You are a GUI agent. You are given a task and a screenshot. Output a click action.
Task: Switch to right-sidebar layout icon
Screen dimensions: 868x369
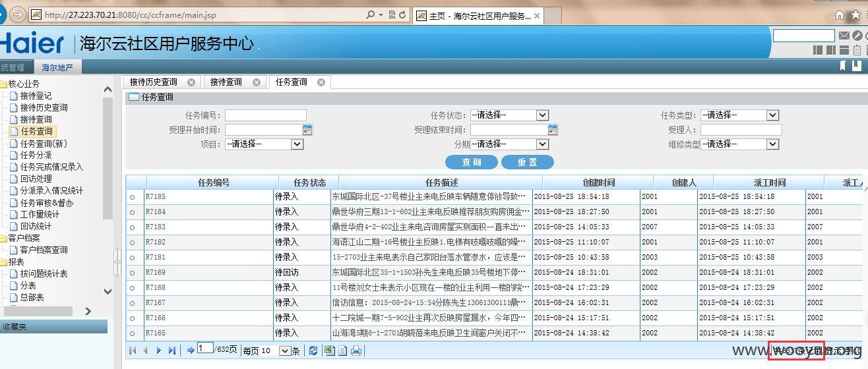coord(831,50)
